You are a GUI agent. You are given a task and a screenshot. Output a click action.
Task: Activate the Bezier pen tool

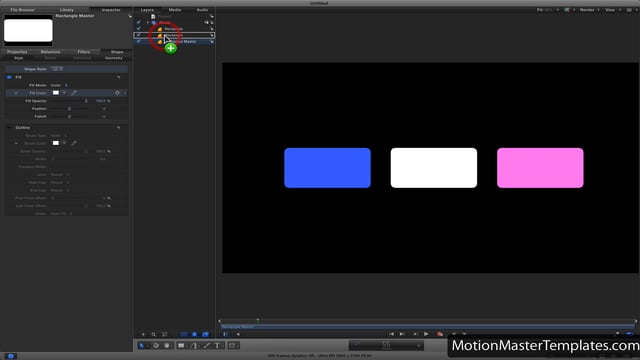tap(194, 346)
